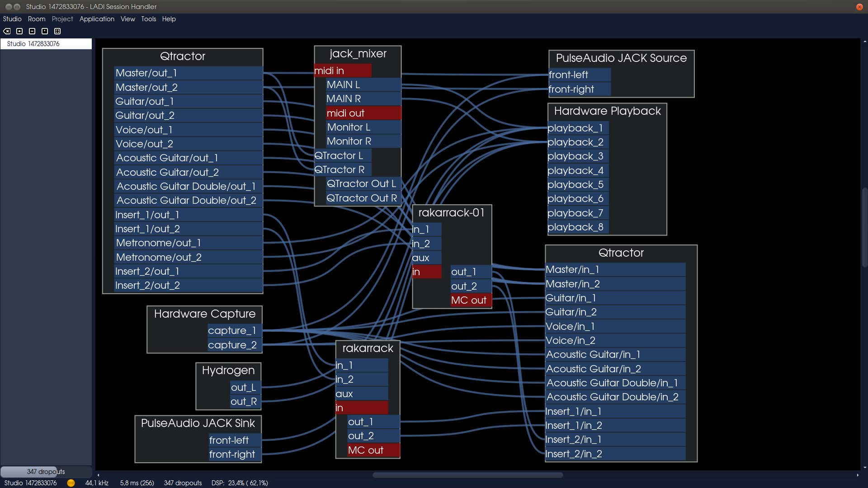The image size is (868, 488).
Task: Select the QTractor L input port
Action: (x=343, y=156)
